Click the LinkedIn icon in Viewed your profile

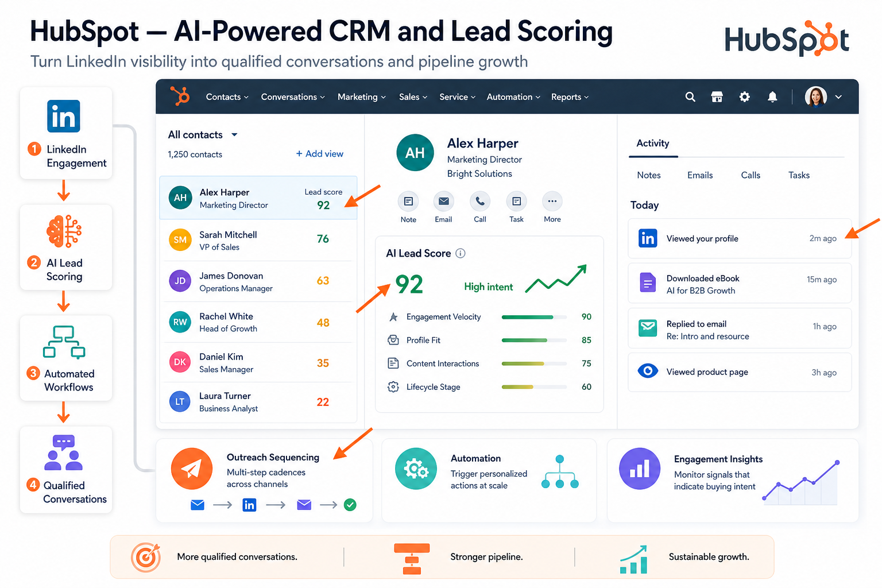coord(648,238)
